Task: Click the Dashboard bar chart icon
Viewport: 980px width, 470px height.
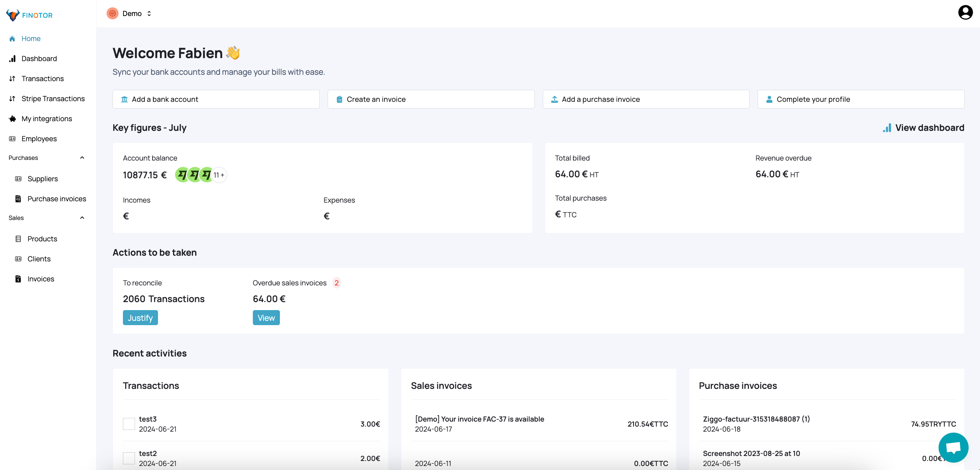Action: coord(12,58)
